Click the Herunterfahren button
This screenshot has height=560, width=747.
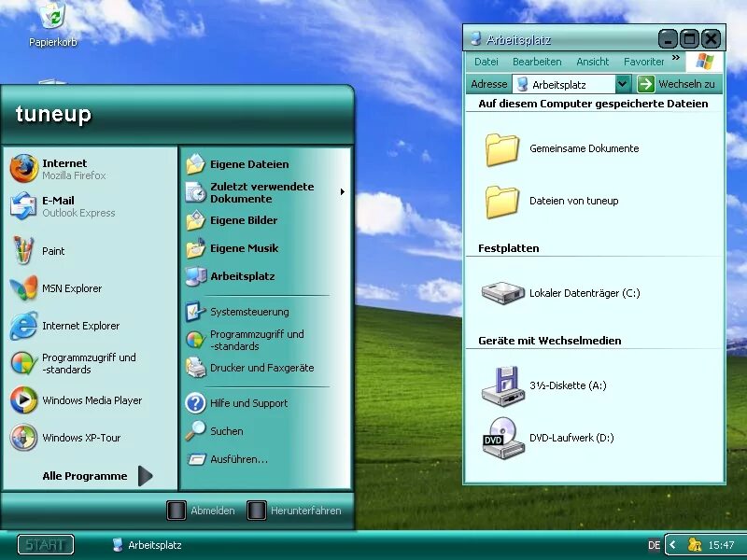coord(294,511)
